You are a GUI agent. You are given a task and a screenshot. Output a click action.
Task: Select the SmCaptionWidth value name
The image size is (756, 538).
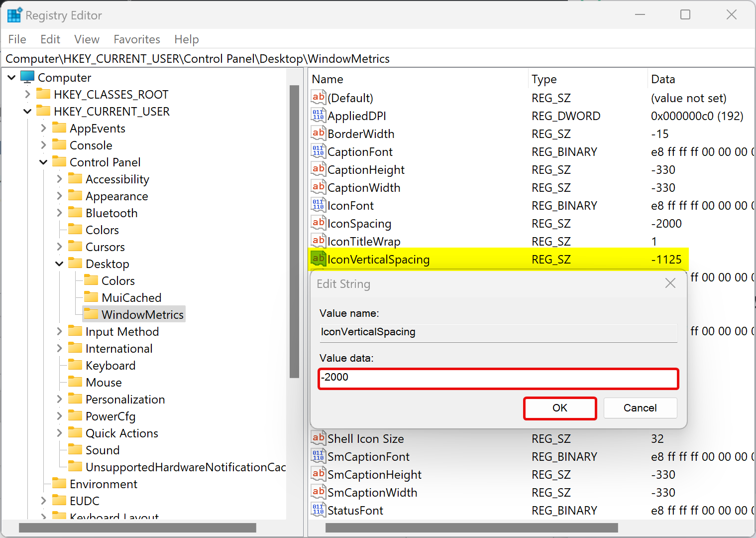[x=372, y=493]
